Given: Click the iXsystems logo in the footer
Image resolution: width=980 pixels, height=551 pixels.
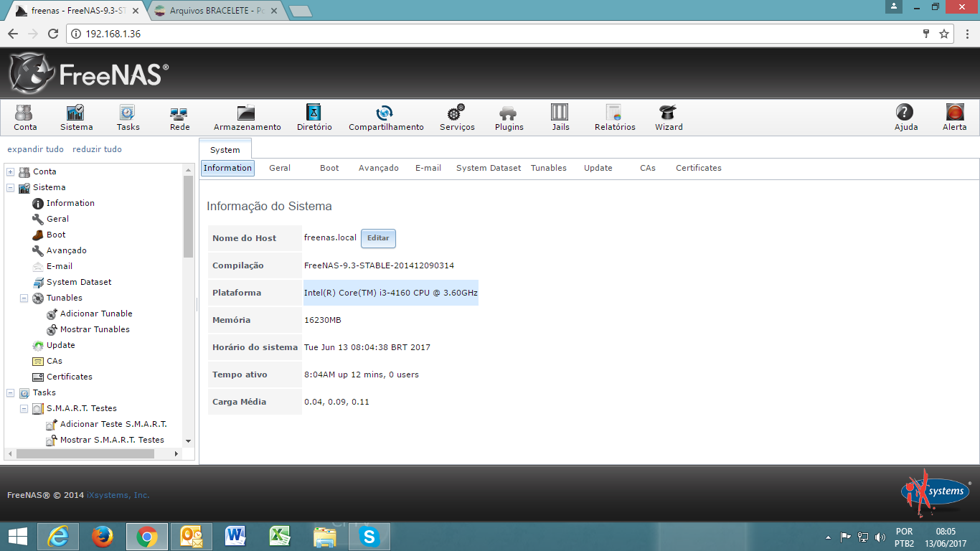Looking at the screenshot, I should (936, 492).
